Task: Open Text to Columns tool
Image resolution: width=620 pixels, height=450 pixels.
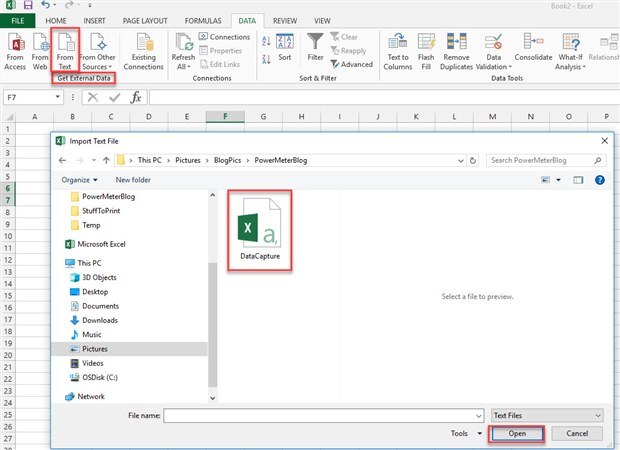Action: pos(396,46)
